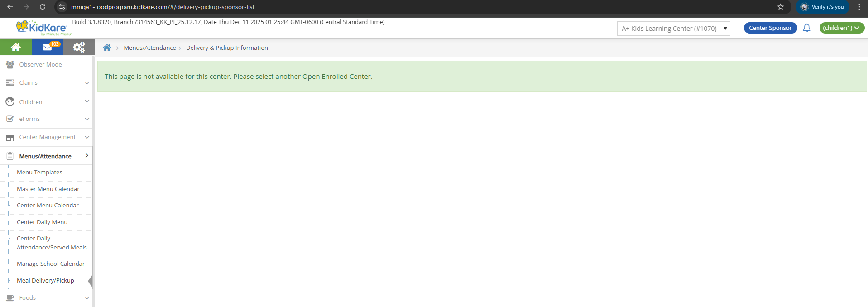Click the Center Sponsor button

tap(770, 28)
